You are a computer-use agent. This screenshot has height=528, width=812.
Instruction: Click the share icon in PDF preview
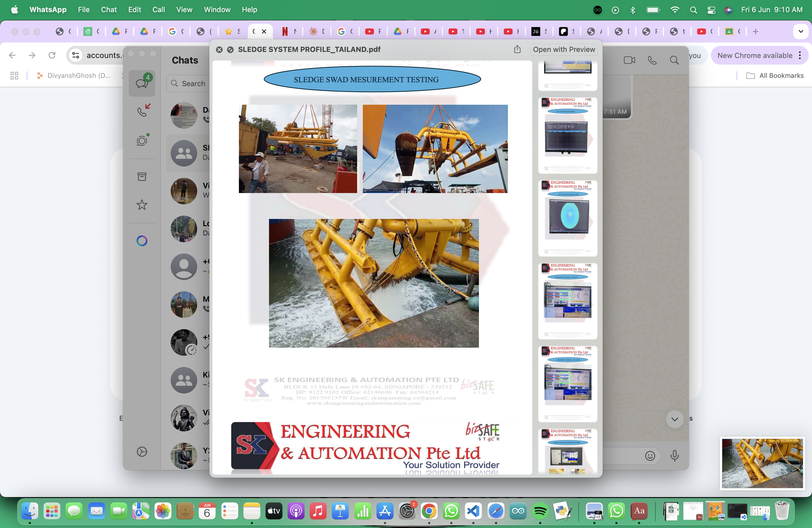517,49
